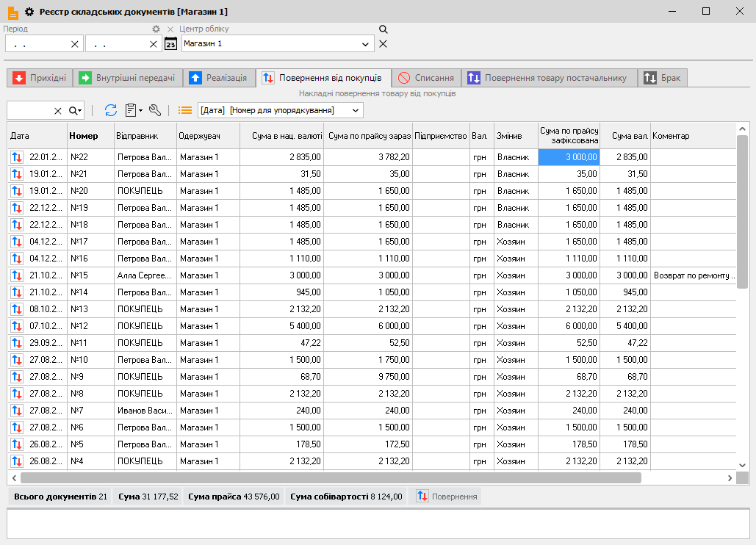
Task: Click the vertical scrollbar down arrow
Action: tap(742, 465)
